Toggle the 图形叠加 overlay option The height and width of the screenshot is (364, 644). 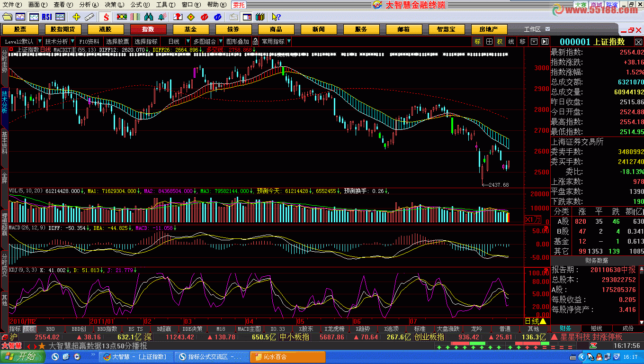(238, 42)
